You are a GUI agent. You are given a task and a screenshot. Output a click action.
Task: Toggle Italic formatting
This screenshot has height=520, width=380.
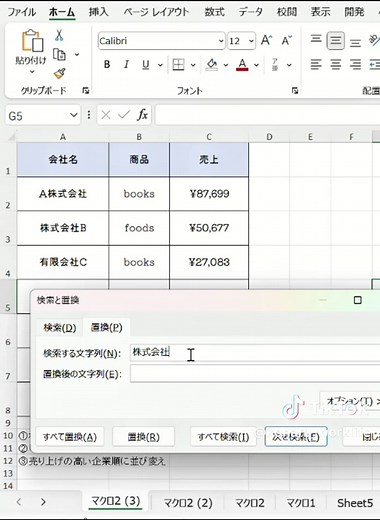(126, 64)
